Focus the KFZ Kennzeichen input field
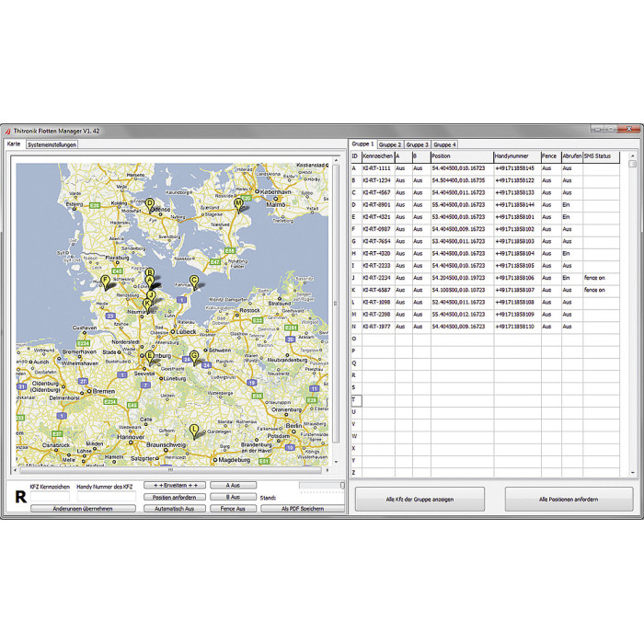This screenshot has height=644, width=644. [x=50, y=497]
